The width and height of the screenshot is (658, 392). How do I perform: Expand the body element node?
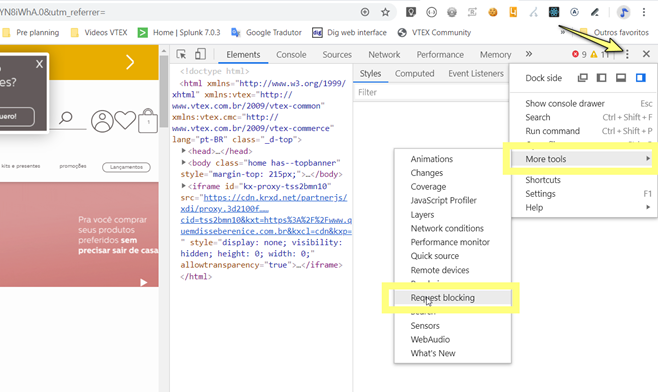183,162
